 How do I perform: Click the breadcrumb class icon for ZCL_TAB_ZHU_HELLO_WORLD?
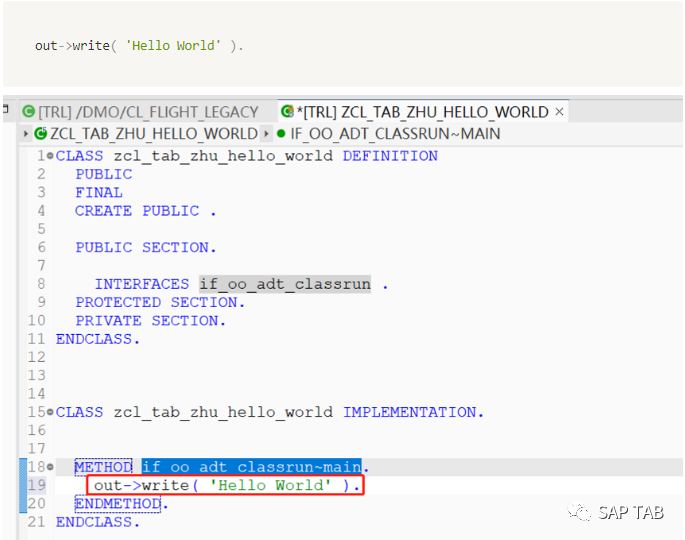pos(41,133)
